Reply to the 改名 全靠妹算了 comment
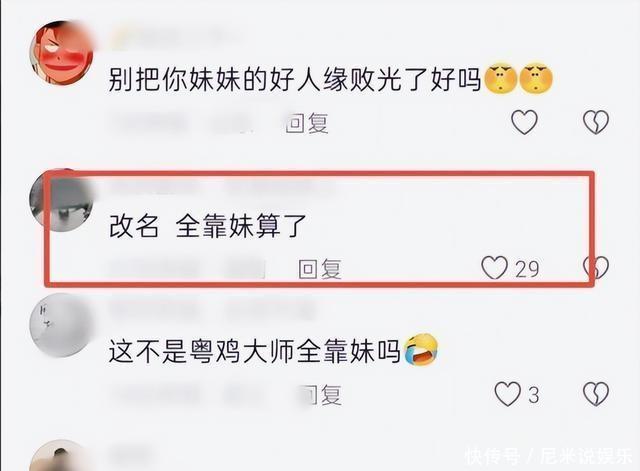The image size is (640, 471). [x=320, y=269]
